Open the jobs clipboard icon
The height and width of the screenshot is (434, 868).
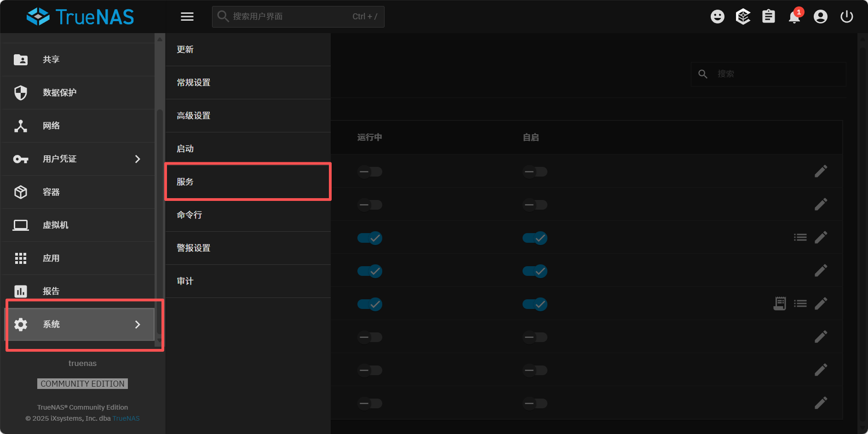pos(768,17)
